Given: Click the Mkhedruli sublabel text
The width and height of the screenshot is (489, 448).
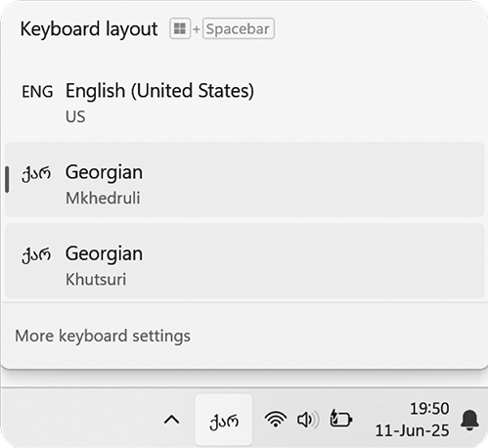Looking at the screenshot, I should click(103, 198).
